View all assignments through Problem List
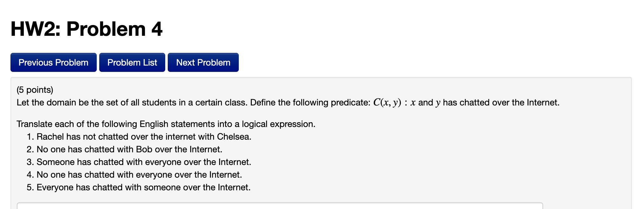This screenshot has height=209, width=644. click(132, 62)
